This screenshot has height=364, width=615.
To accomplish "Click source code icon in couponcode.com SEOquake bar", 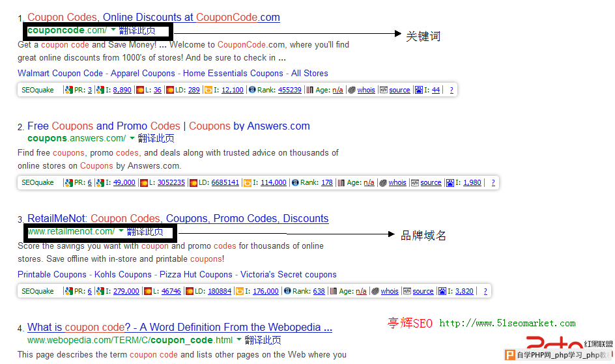I will 384,90.
